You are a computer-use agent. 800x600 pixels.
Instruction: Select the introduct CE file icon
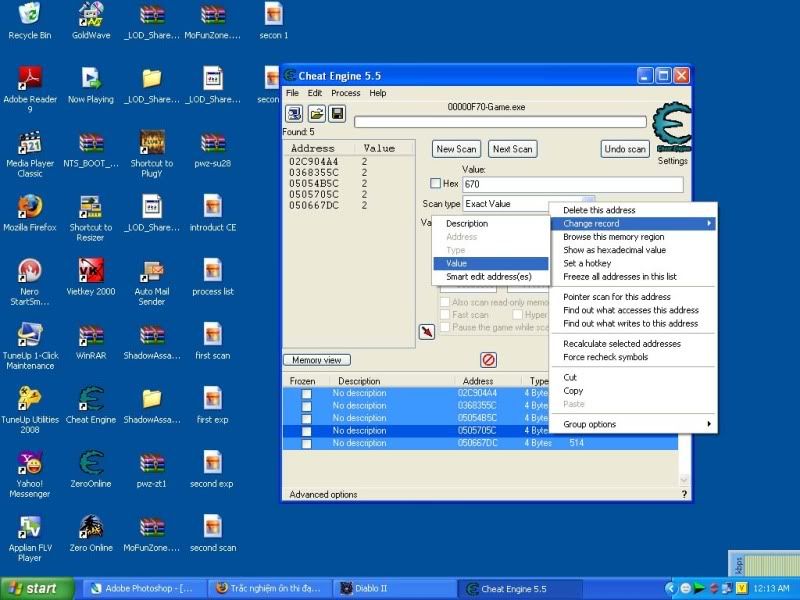point(213,213)
